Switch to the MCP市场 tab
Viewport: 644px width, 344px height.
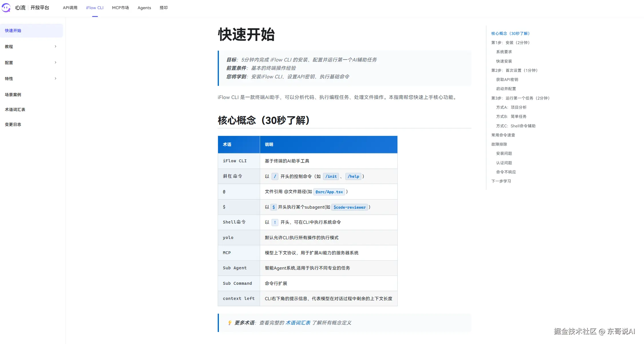120,8
